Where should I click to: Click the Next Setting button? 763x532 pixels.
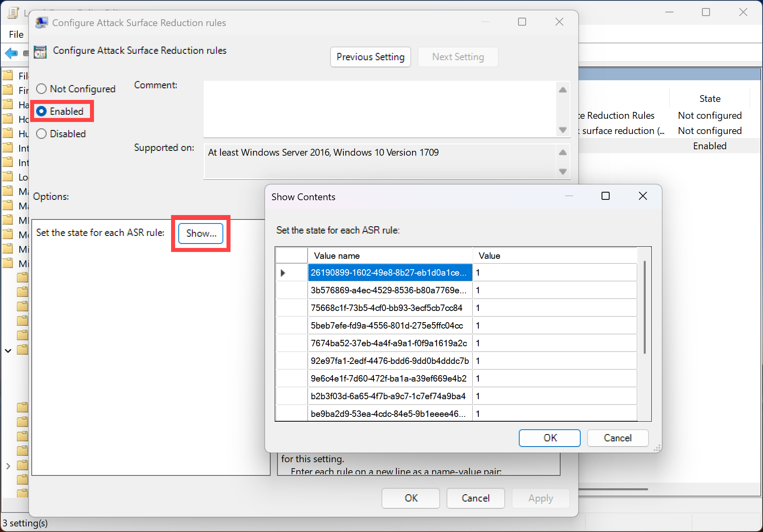[458, 57]
